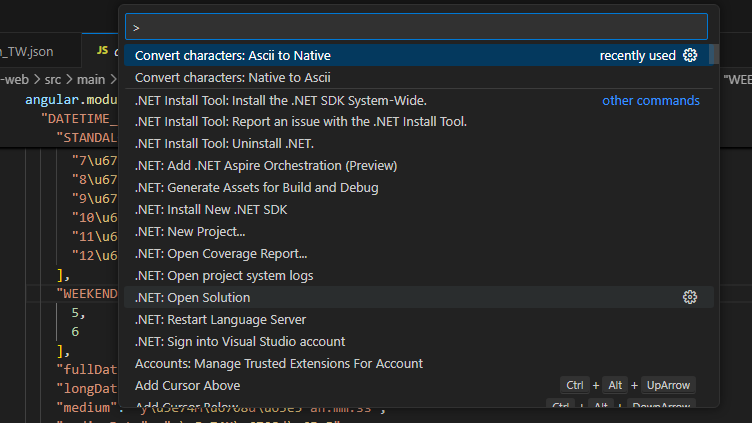Click the src breadcrumb segment

(53, 80)
